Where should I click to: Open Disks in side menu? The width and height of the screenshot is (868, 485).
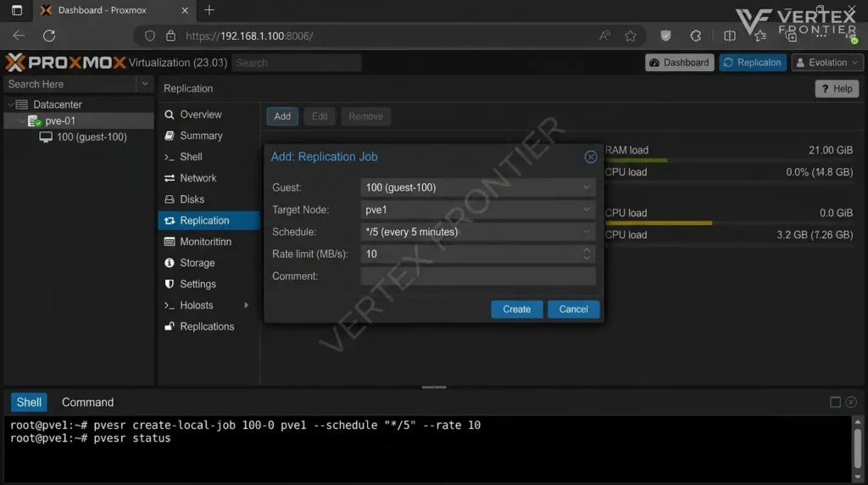[x=192, y=199]
